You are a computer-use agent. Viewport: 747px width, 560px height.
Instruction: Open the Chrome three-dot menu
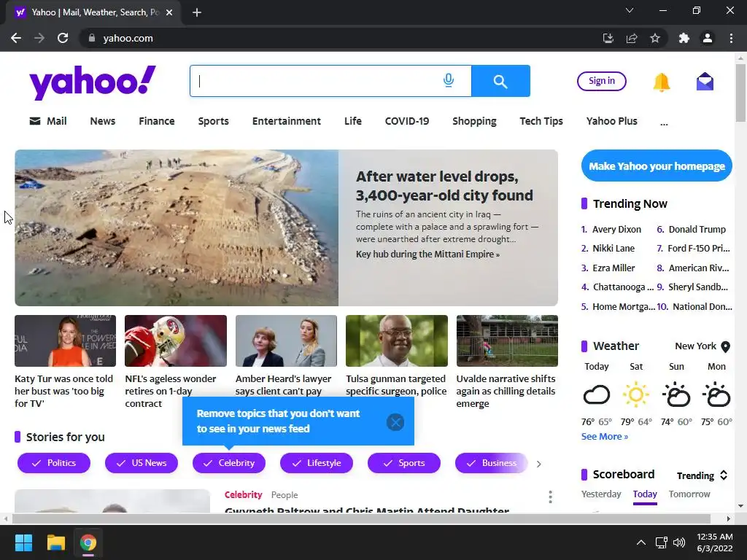pyautogui.click(x=731, y=38)
